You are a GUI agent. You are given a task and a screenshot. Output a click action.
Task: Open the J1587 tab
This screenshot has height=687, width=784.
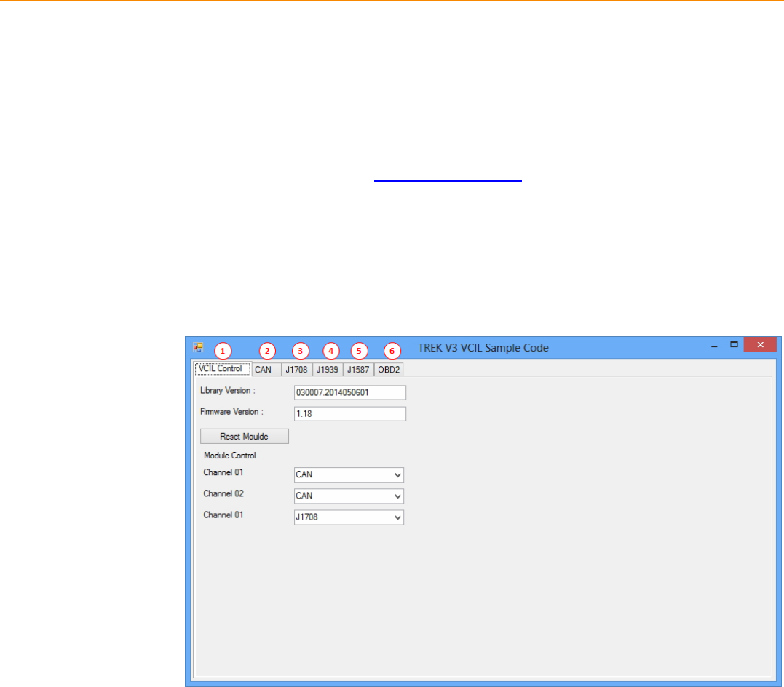pos(358,370)
